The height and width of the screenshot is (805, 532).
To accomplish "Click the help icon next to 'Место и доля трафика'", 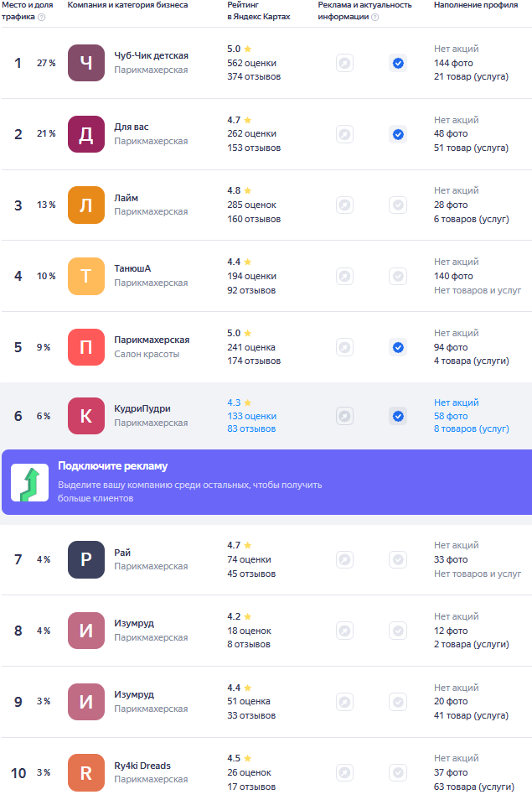I will pos(42,17).
